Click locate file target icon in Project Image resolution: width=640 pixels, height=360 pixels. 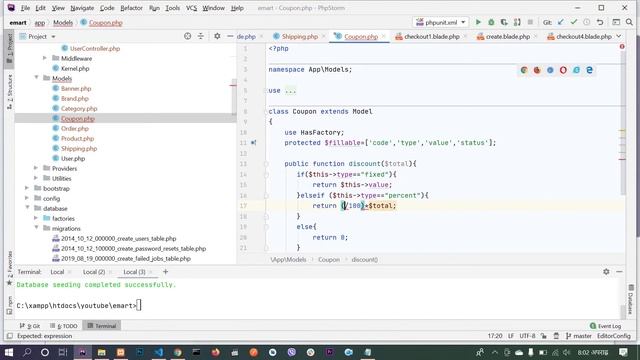pos(187,36)
